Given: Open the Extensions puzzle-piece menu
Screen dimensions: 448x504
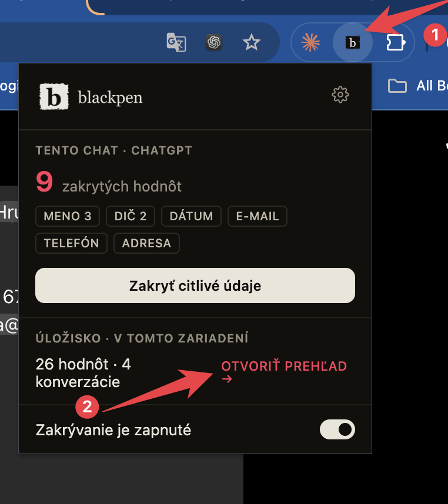Looking at the screenshot, I should (x=395, y=42).
